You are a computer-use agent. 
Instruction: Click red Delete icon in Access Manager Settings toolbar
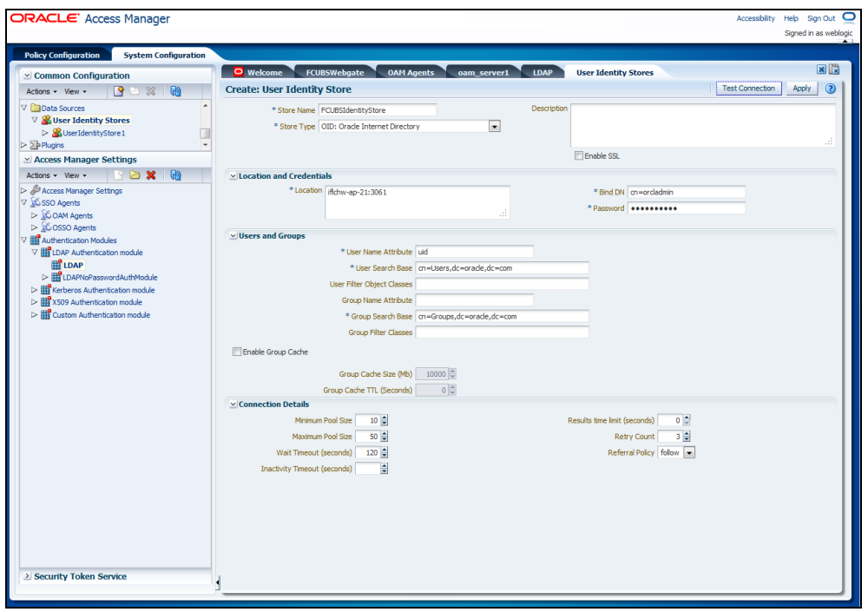click(x=150, y=175)
